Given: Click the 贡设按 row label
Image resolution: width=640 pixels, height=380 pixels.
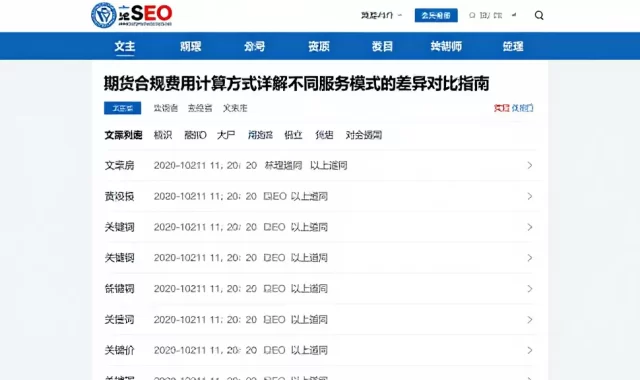Looking at the screenshot, I should [120, 196].
